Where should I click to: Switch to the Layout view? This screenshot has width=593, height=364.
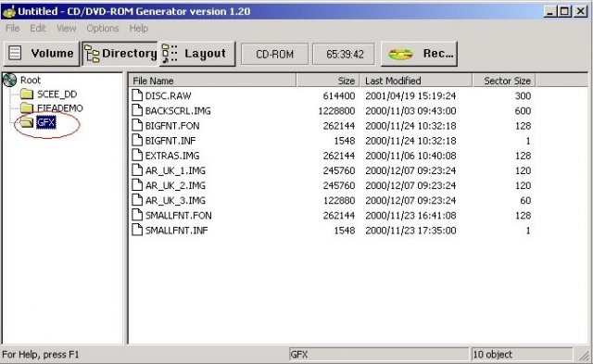(197, 54)
